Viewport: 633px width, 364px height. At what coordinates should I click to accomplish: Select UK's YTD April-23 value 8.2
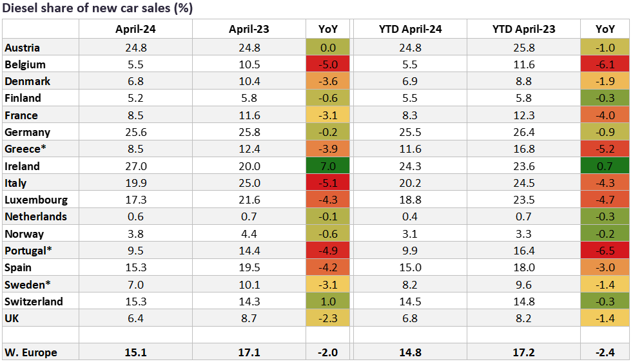coord(523,318)
